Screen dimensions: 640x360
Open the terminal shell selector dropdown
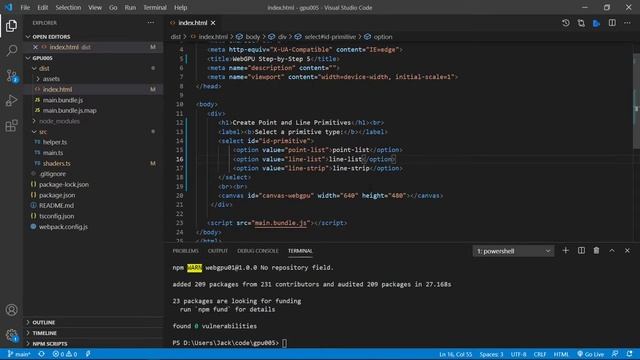click(x=513, y=251)
